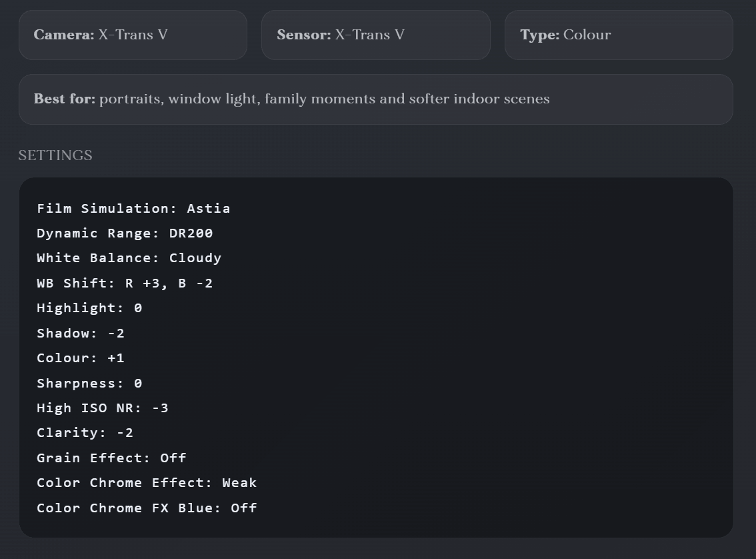
Task: Click the Colour: +1 line
Action: (x=81, y=358)
